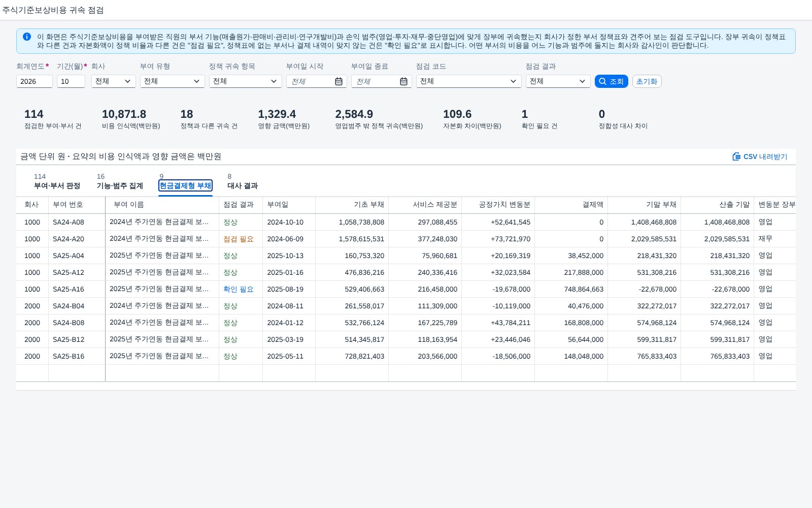Image resolution: width=812 pixels, height=508 pixels.
Task: Click the CSV 내려받기 download icon
Action: tap(736, 156)
